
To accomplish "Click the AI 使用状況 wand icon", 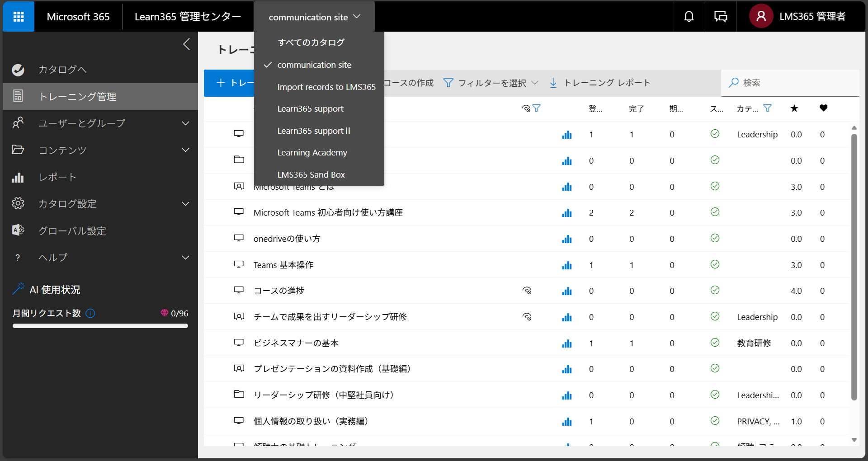I will point(18,289).
